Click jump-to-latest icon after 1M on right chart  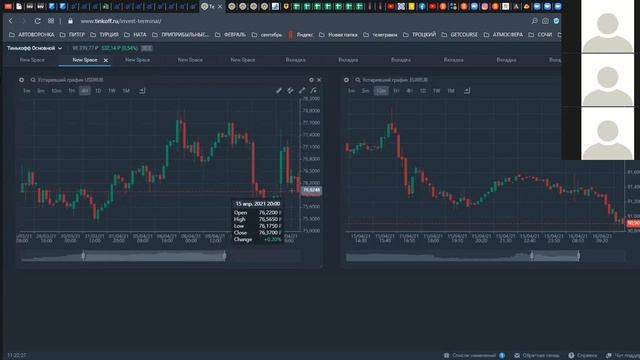pyautogui.click(x=467, y=91)
